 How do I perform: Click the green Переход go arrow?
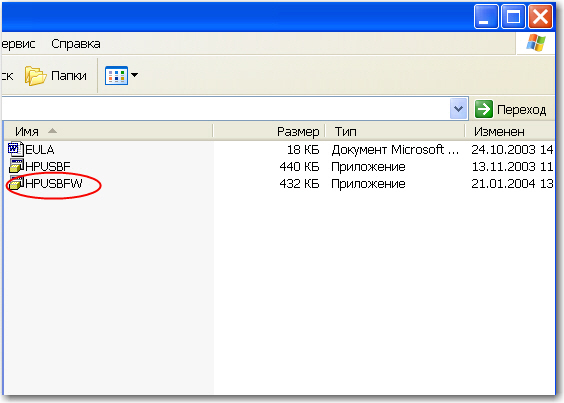pos(483,109)
